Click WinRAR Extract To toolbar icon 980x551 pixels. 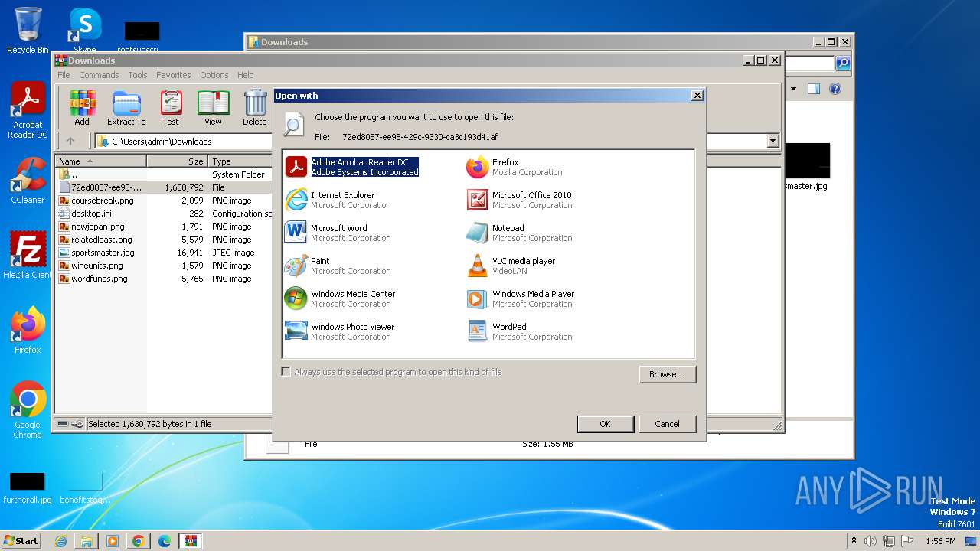[x=126, y=108]
